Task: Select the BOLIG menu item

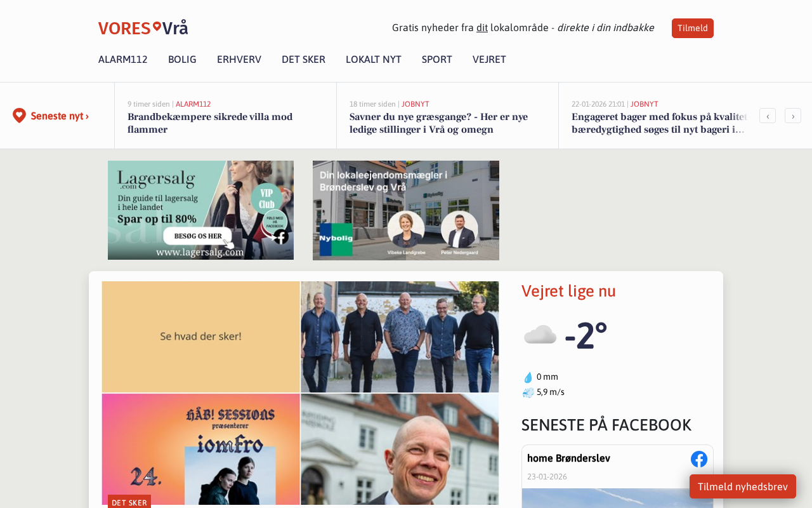Action: [x=182, y=60]
